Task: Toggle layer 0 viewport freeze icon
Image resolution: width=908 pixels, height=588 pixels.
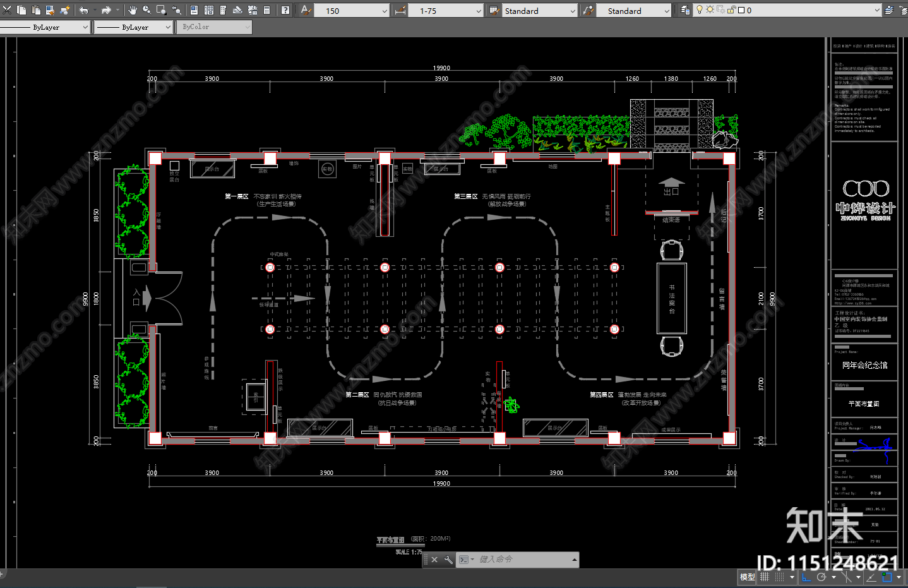Action: pyautogui.click(x=720, y=10)
